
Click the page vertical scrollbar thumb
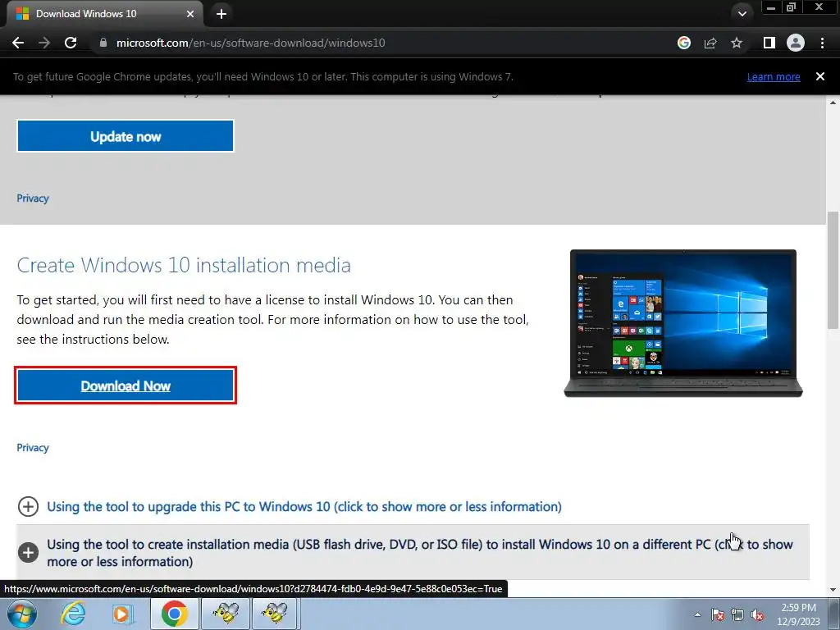pyautogui.click(x=833, y=269)
